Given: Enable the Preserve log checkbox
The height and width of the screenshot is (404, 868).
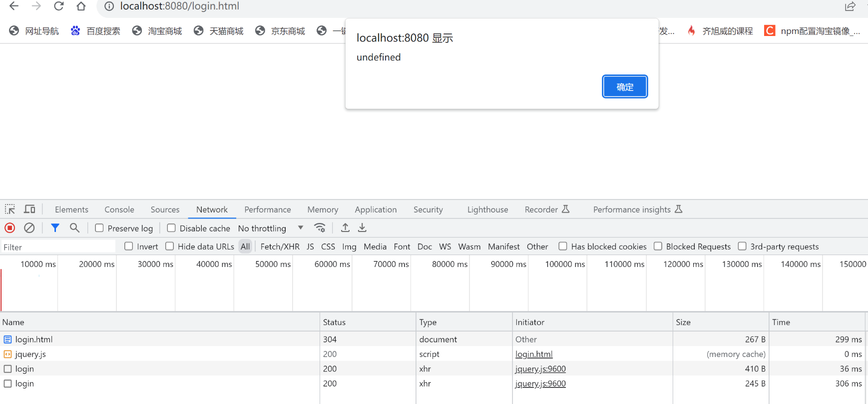Looking at the screenshot, I should click(99, 228).
